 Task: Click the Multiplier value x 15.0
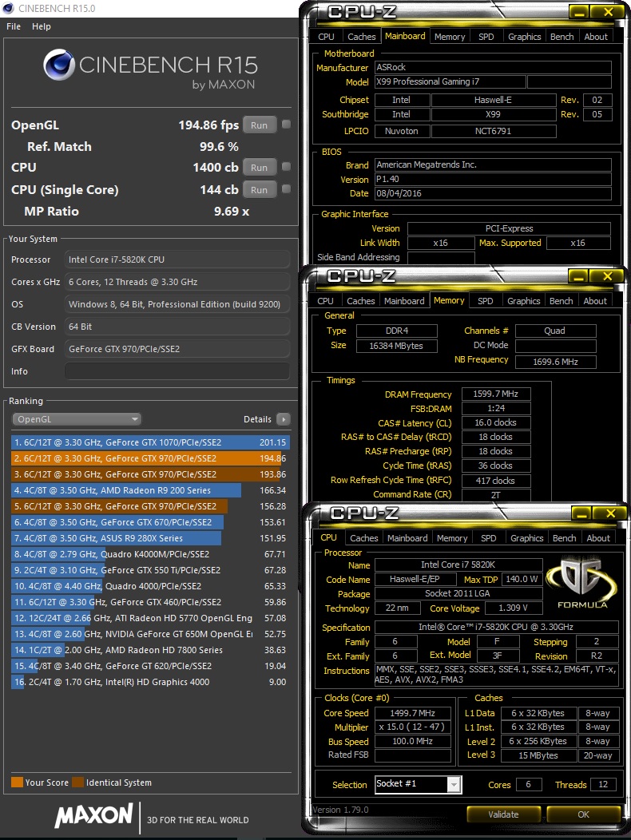tap(413, 727)
